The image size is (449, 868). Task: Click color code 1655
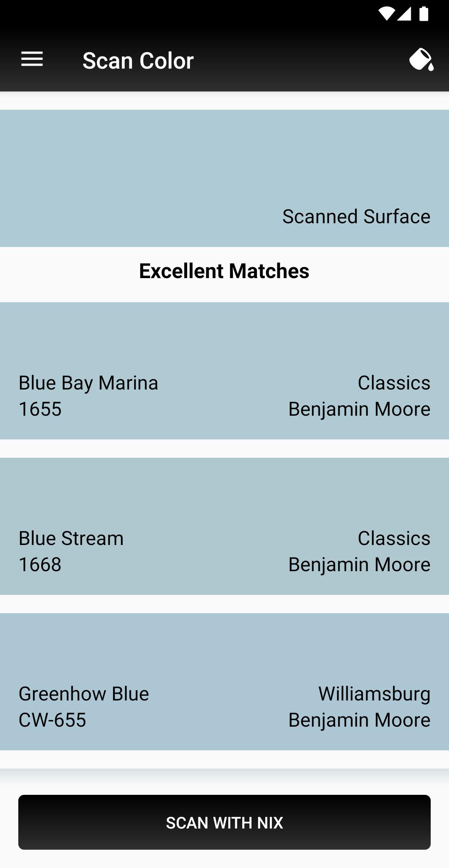click(40, 409)
